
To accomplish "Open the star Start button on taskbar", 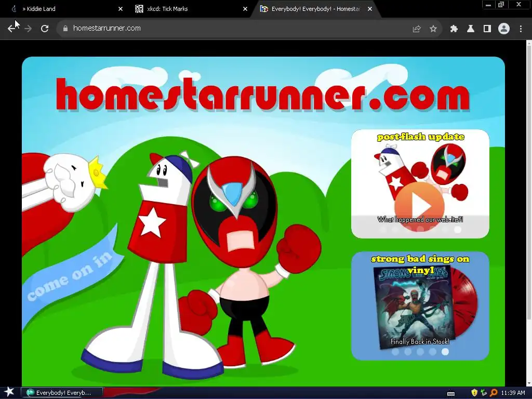I will [x=9, y=392].
